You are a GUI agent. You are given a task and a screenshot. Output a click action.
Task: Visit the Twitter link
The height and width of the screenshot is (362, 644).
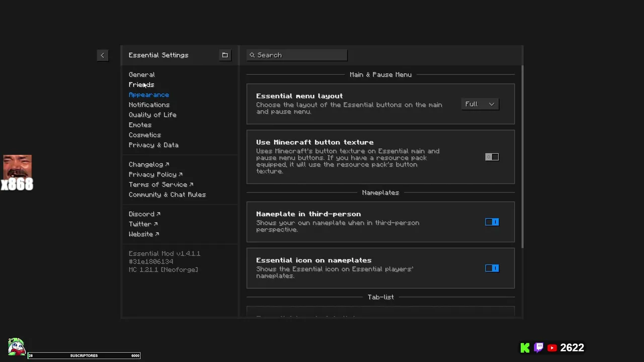tap(143, 224)
